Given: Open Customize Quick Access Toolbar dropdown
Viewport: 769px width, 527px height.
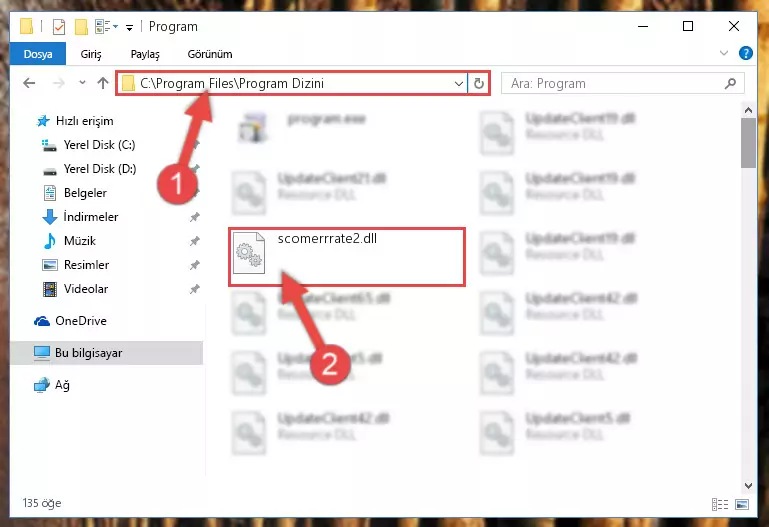Looking at the screenshot, I should [129, 28].
